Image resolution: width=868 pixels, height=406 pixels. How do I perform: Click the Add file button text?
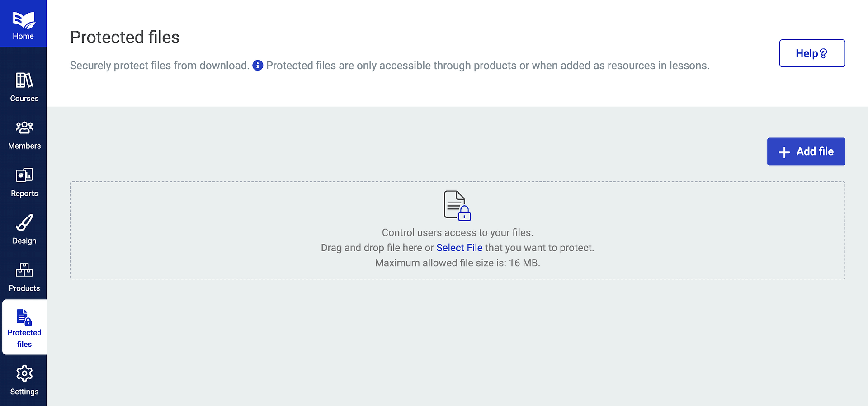point(815,151)
